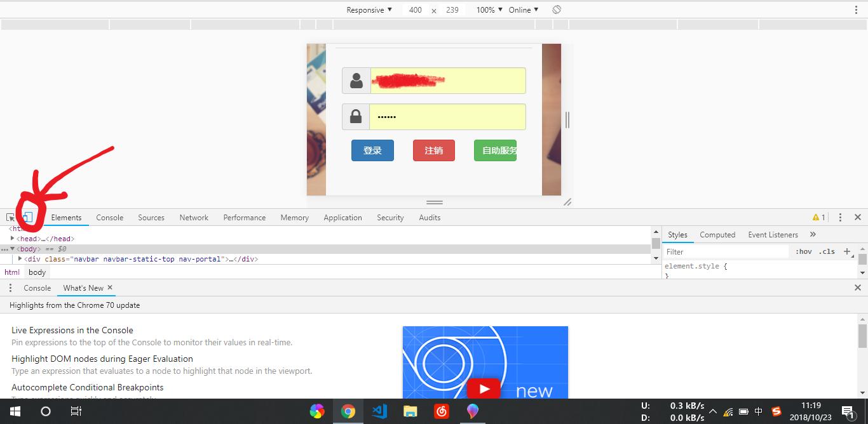This screenshot has width=868, height=424.
Task: Open the Responsive device dropdown
Action: 369,10
